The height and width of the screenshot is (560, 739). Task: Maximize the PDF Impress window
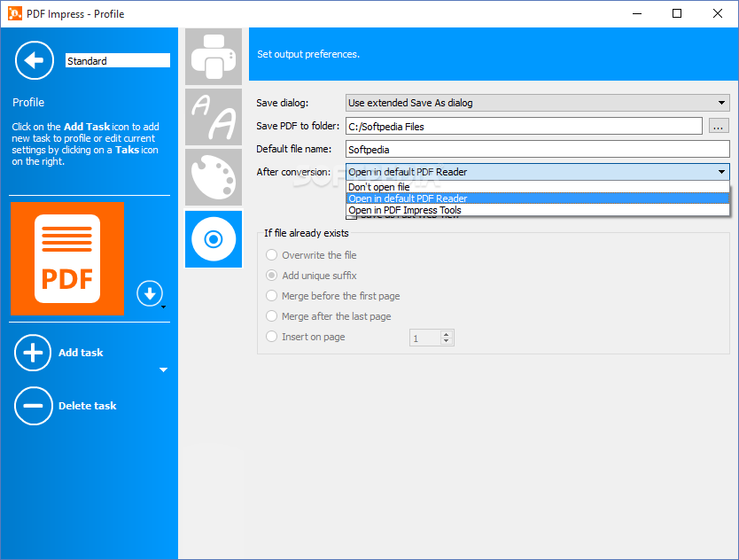(677, 13)
